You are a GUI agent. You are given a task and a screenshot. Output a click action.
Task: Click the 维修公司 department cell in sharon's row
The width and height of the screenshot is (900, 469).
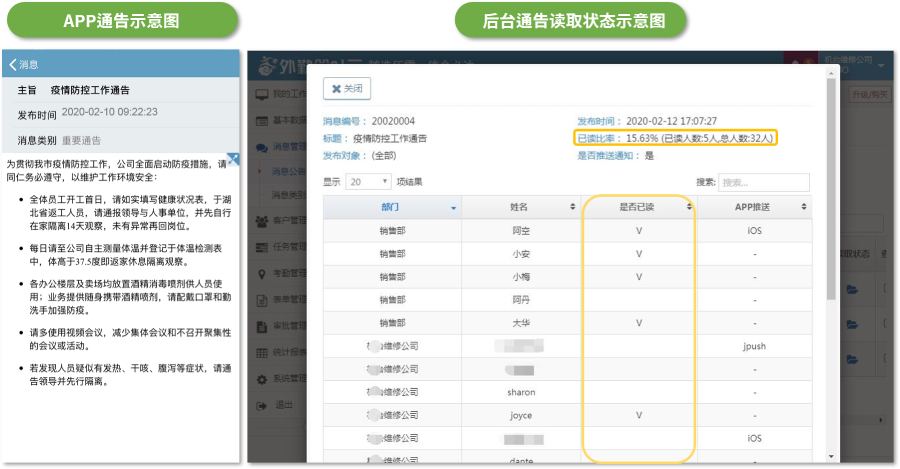pyautogui.click(x=392, y=392)
